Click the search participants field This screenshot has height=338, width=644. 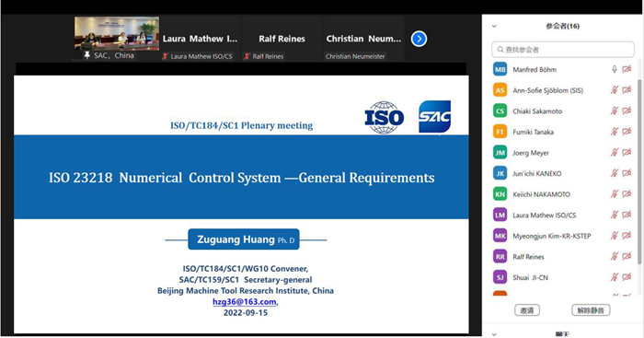[x=563, y=50]
